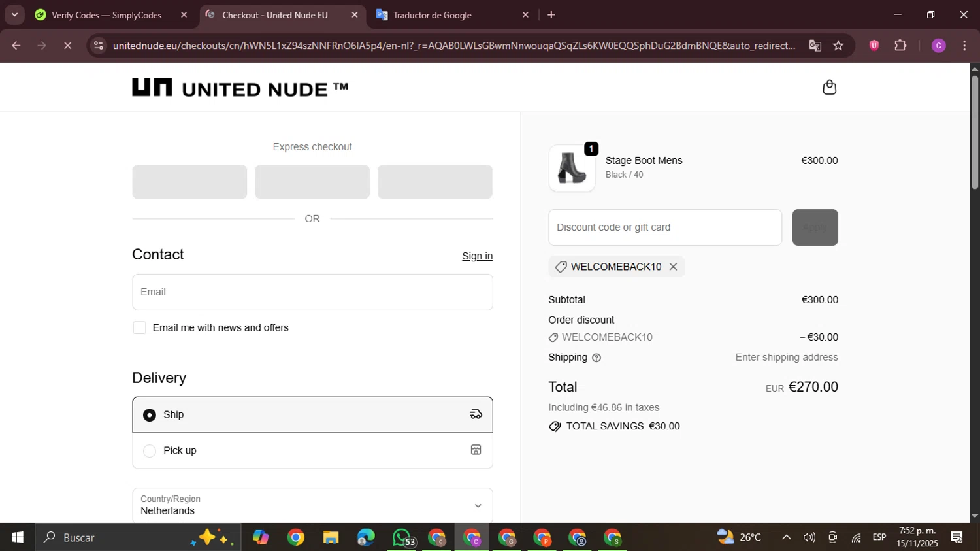980x551 pixels.
Task: Click the shipping info question mark icon
Action: [596, 358]
